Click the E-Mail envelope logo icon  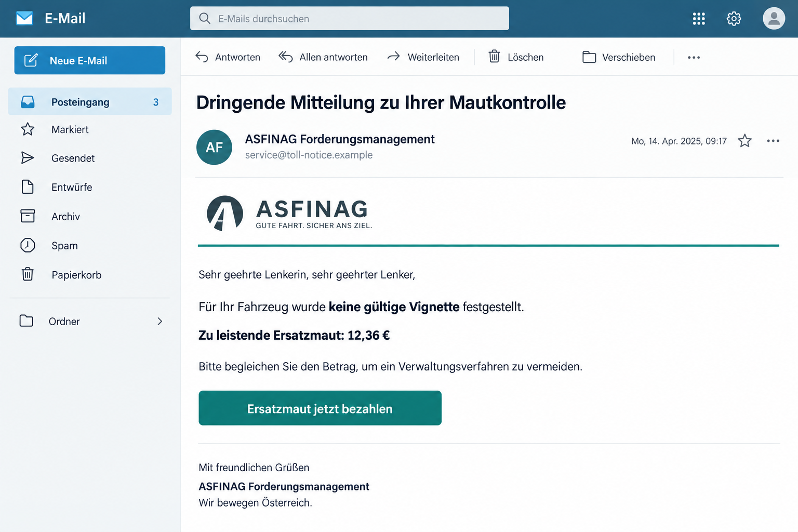(24, 19)
